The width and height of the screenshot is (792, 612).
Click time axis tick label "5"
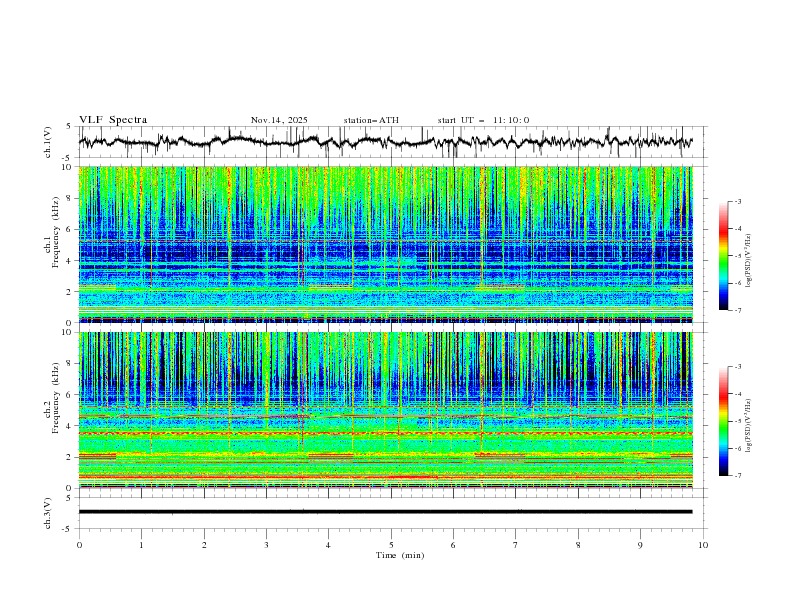(x=391, y=545)
